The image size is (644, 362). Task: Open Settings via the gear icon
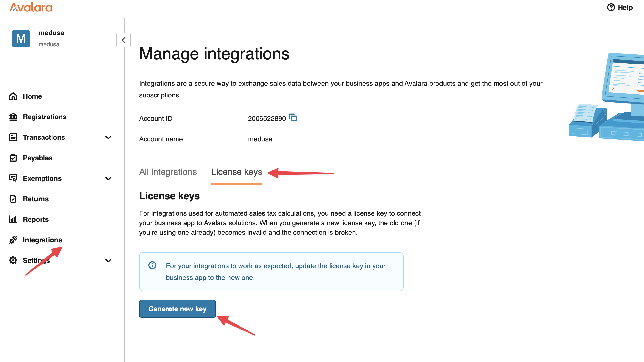click(x=13, y=260)
